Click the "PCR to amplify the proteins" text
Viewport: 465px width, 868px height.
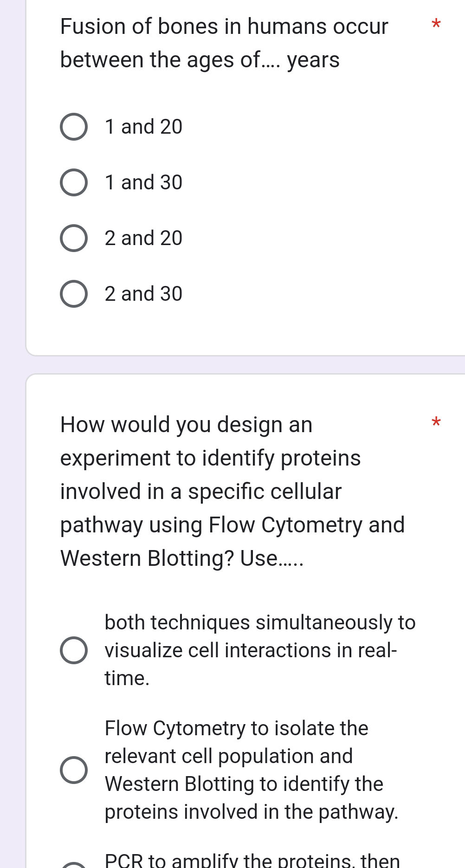pos(252,861)
